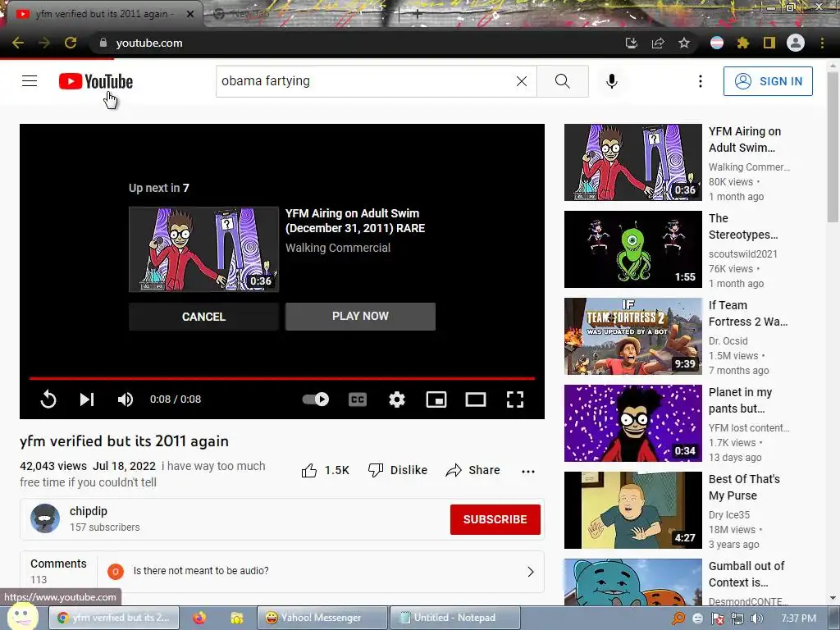Clear the search box with the X
The width and height of the screenshot is (840, 630).
[x=522, y=81]
